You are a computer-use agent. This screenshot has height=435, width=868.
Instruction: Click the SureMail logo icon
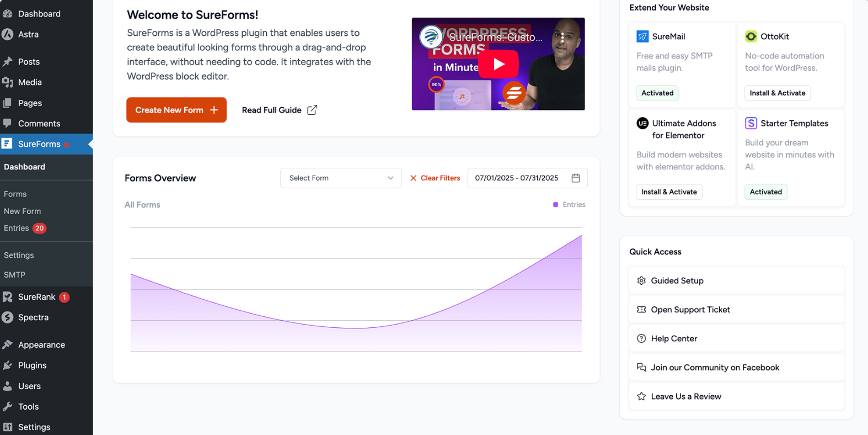(x=642, y=36)
